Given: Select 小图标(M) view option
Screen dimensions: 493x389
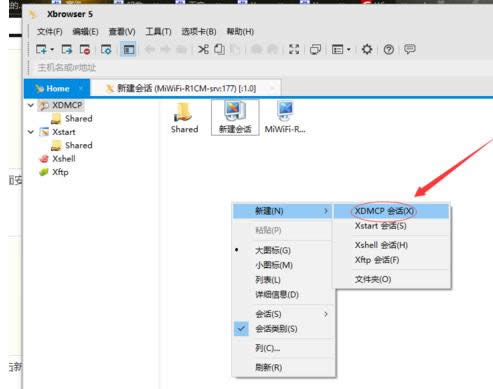Looking at the screenshot, I should click(x=283, y=265).
